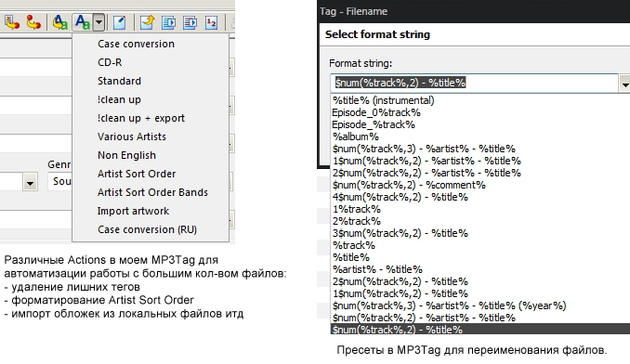The image size is (630, 364).
Task: Click into the Format string input field
Action: (474, 83)
